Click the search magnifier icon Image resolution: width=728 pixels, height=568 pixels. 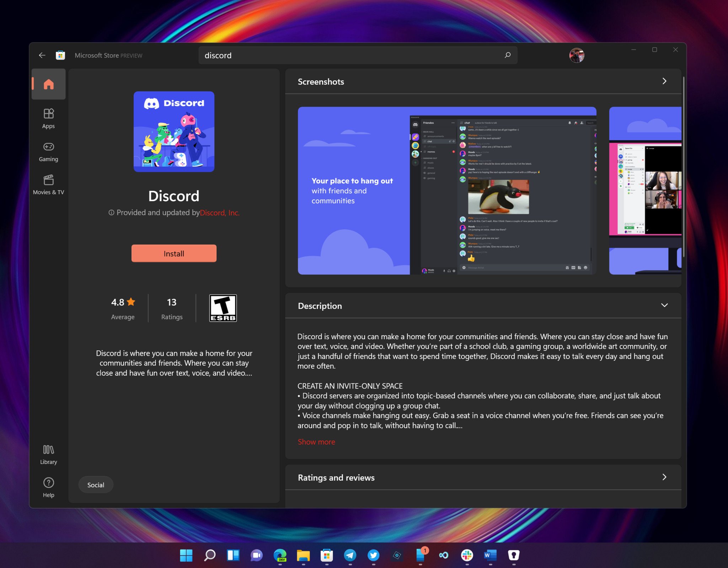pyautogui.click(x=507, y=55)
